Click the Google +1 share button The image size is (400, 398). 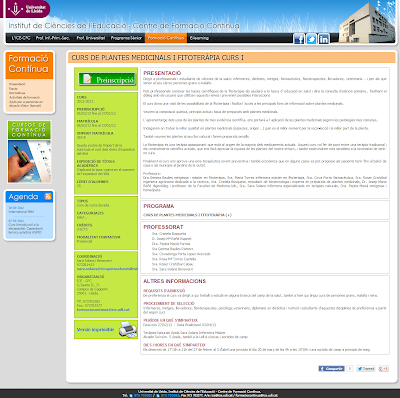(x=383, y=368)
